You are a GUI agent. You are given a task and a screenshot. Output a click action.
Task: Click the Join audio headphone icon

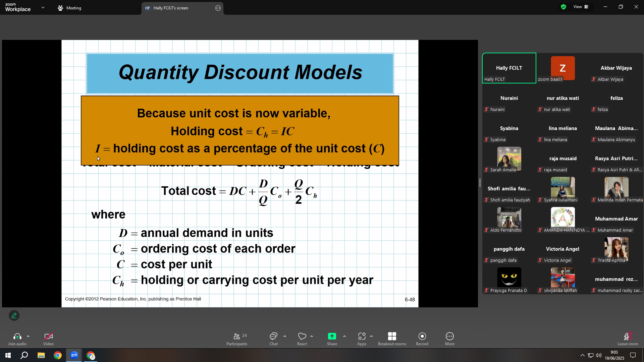pyautogui.click(x=17, y=336)
